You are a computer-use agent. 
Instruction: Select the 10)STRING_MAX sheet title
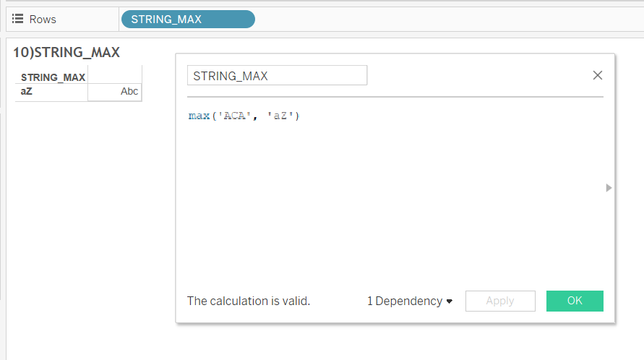(x=66, y=52)
